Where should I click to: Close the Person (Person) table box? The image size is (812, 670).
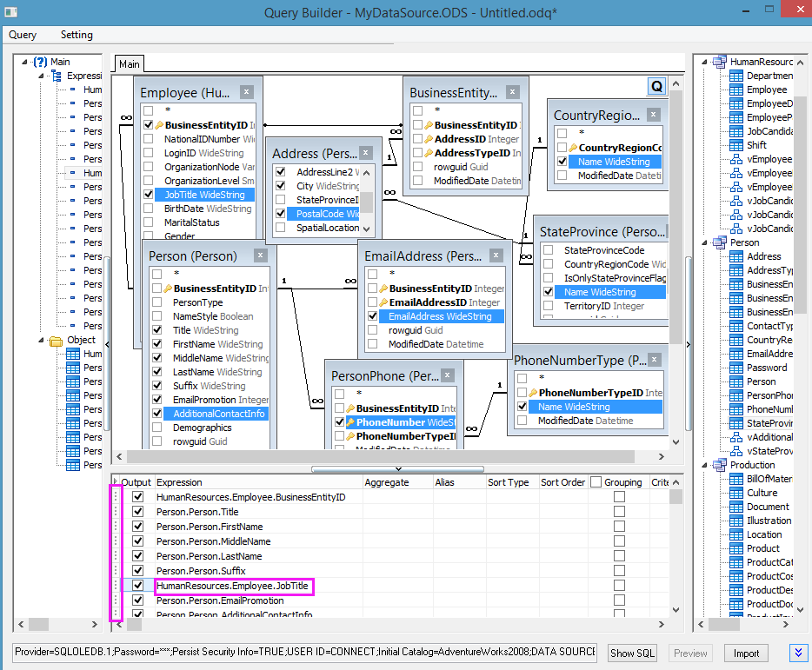coord(261,255)
